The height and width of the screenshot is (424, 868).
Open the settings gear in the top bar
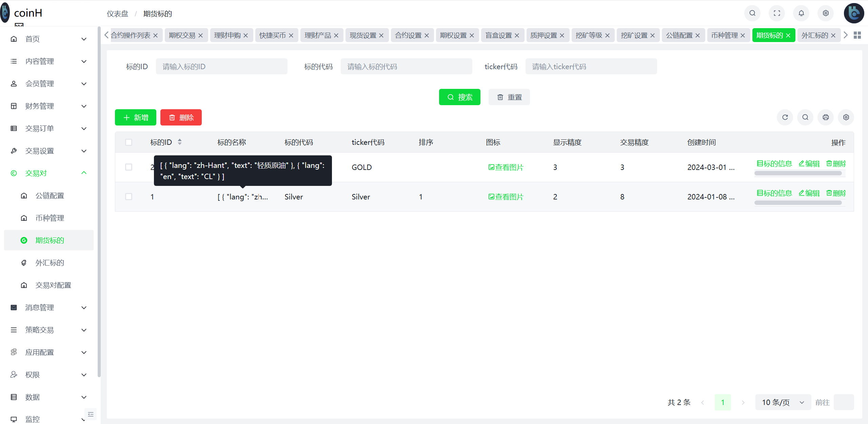(x=826, y=13)
